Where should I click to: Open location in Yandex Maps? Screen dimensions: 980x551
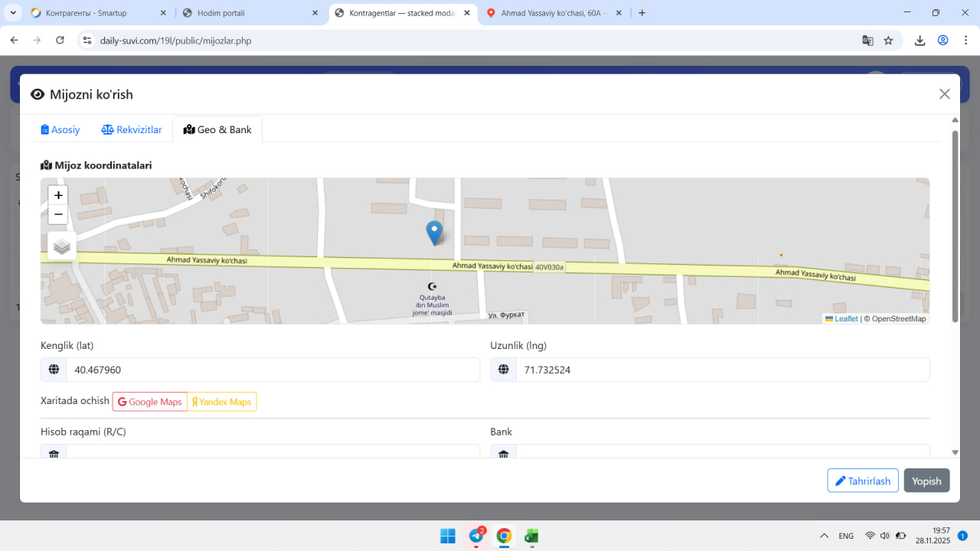click(x=222, y=402)
